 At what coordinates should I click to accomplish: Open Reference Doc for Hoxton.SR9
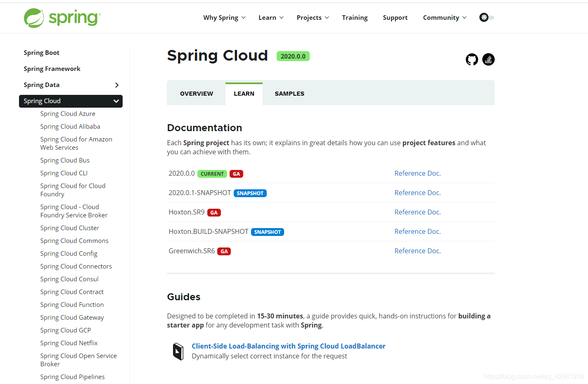[x=417, y=212]
